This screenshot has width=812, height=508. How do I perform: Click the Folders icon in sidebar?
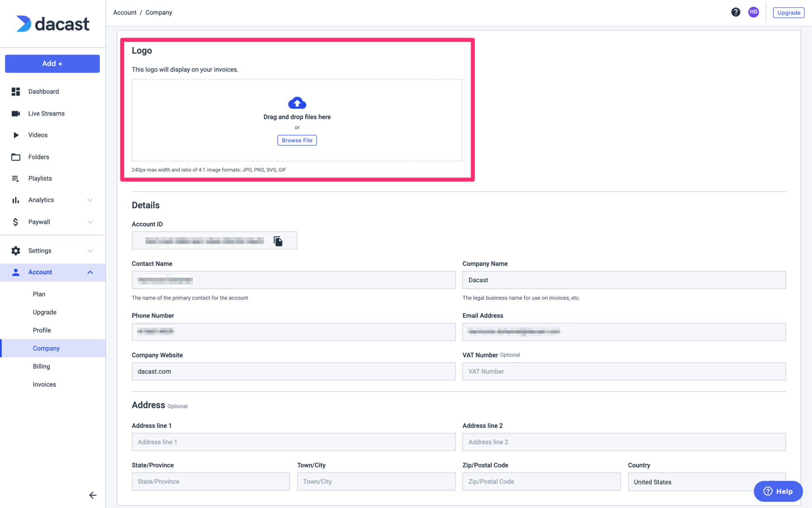tap(16, 156)
